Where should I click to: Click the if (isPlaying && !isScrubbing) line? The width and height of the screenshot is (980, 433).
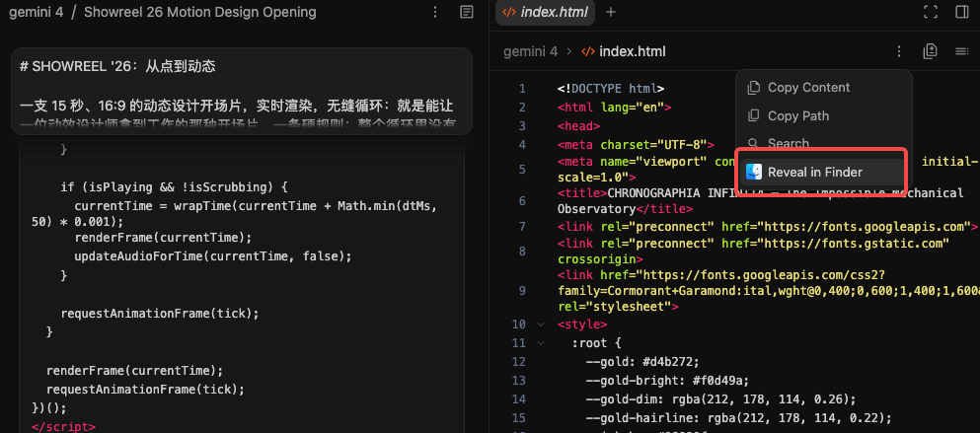pyautogui.click(x=174, y=186)
